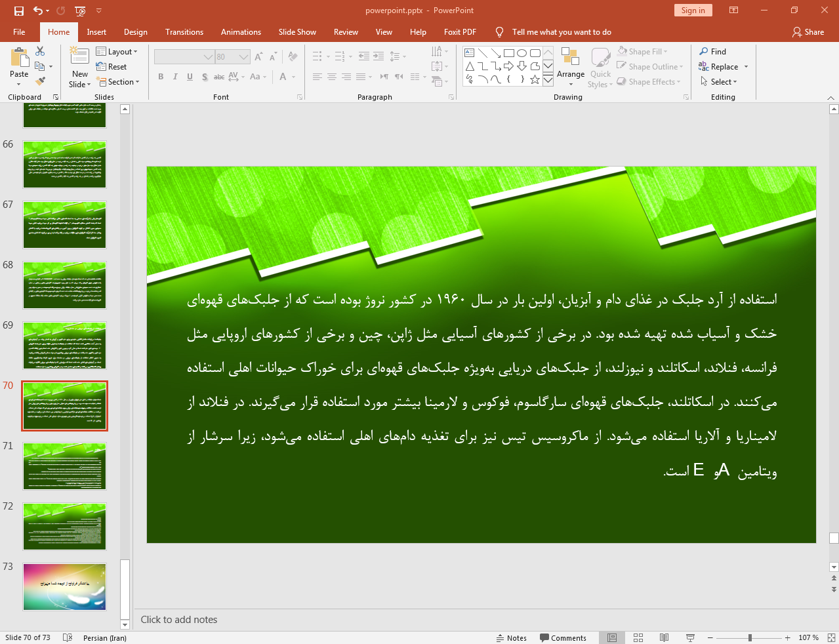Center align the text
Screen dimensions: 839x644
332,77
